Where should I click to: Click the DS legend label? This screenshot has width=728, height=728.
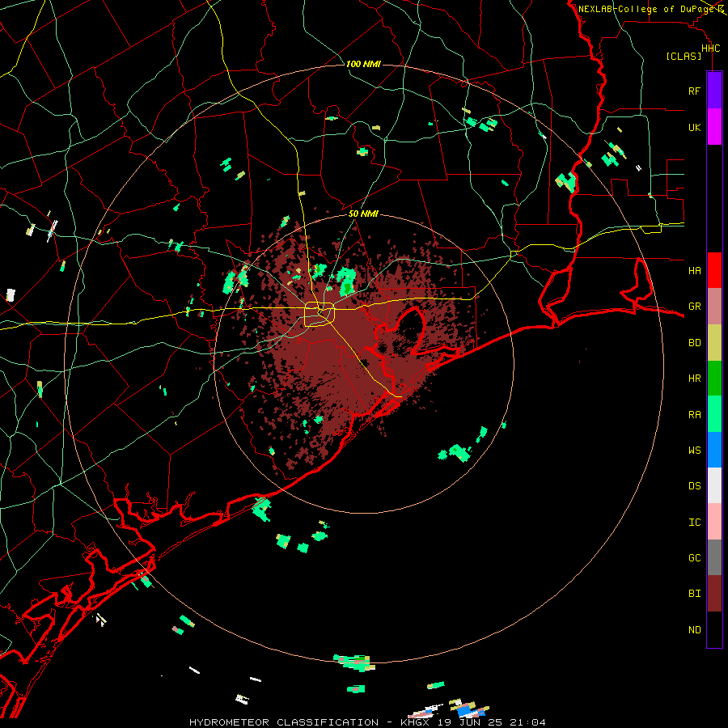point(694,486)
